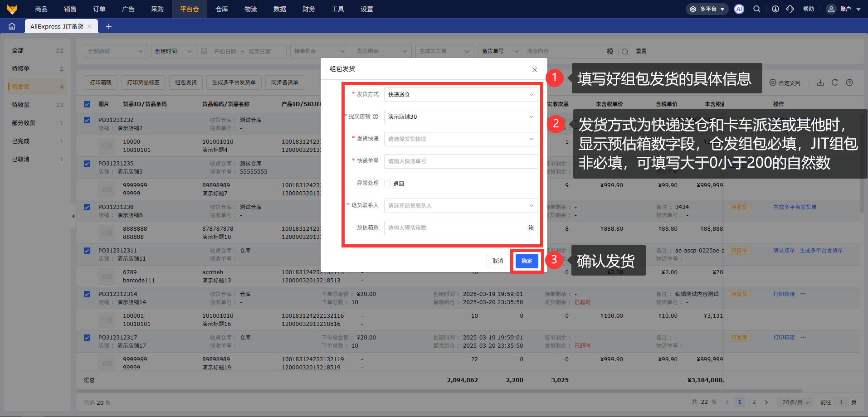The width and height of the screenshot is (868, 417).
Task: Select the 已完成 sidebar filter
Action: (x=37, y=141)
